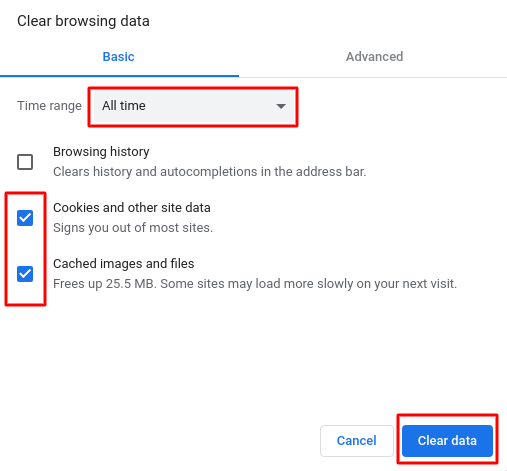Switch to the Basic tab

118,57
